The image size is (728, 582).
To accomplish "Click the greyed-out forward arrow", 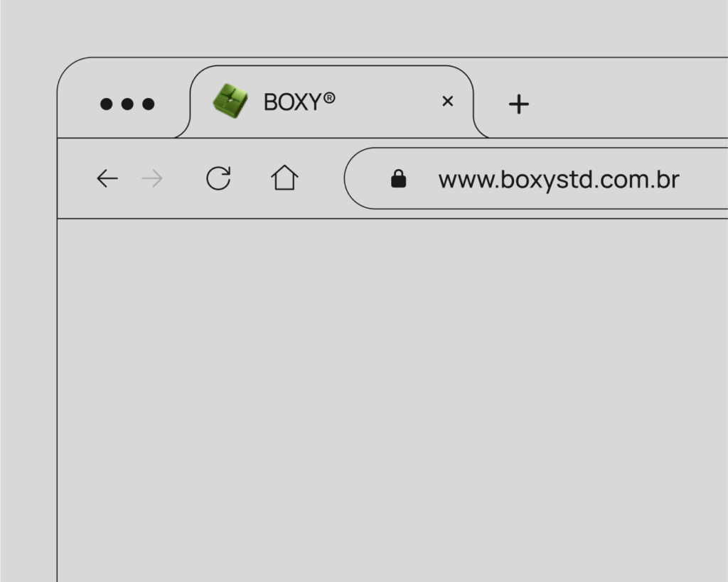I will coord(152,178).
